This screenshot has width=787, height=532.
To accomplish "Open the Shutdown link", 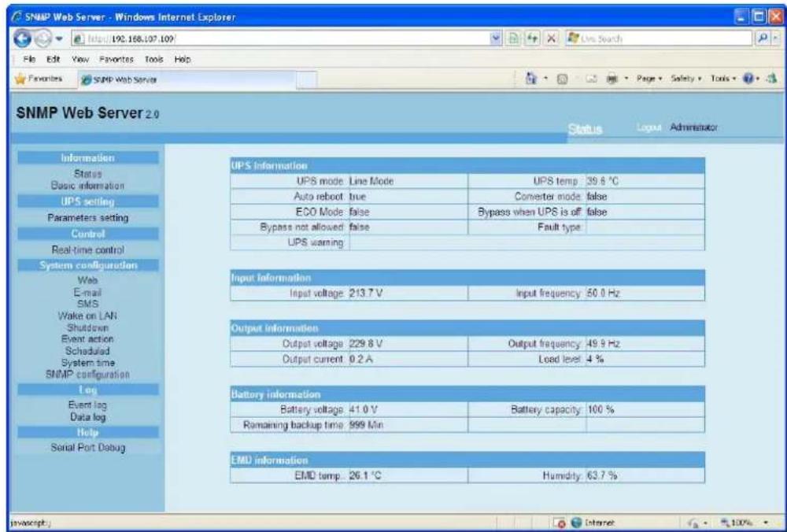I will (88, 327).
